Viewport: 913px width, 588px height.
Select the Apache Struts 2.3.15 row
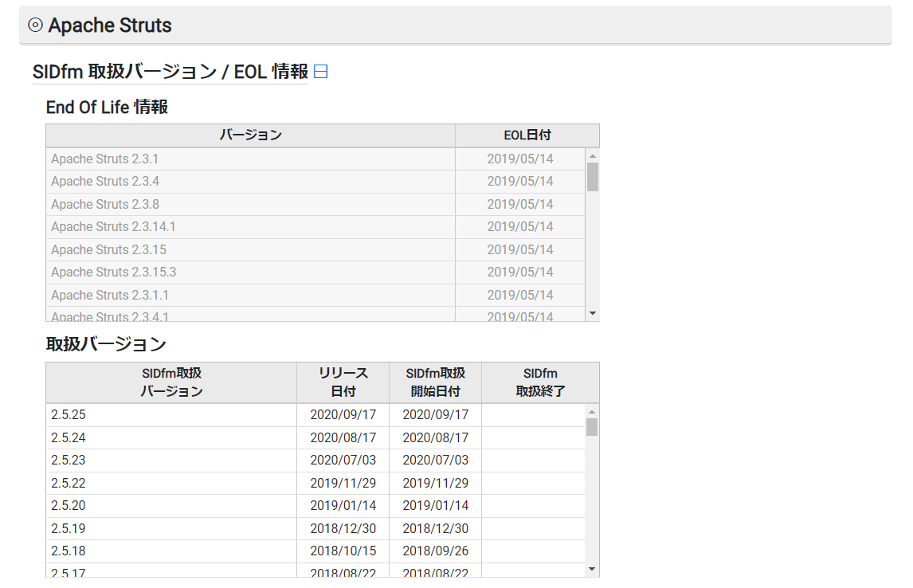315,249
